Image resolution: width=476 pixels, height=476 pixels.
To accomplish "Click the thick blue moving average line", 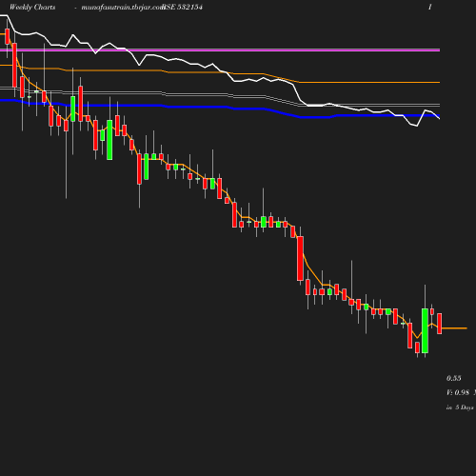I will [220, 109].
